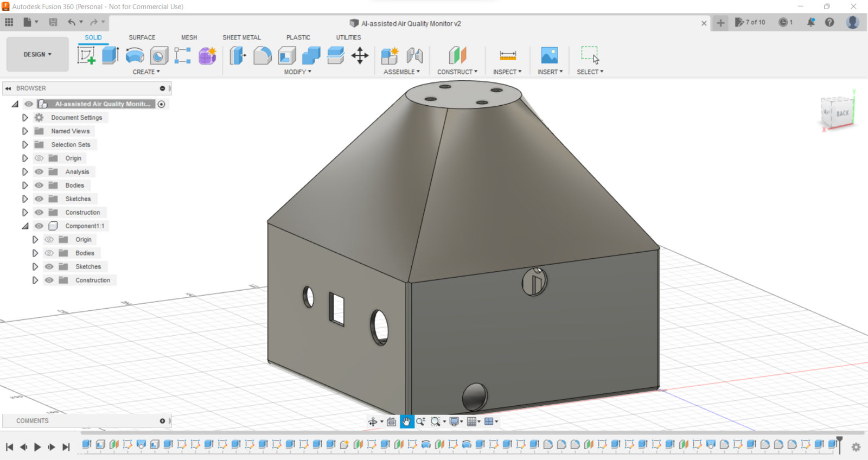The height and width of the screenshot is (460, 868).
Task: Select the Revolve tool
Action: coord(135,55)
